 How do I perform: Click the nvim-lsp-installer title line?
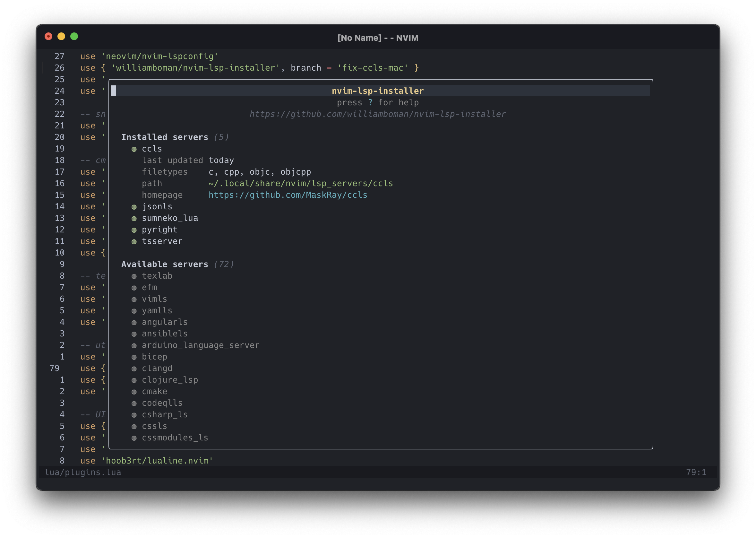pyautogui.click(x=377, y=91)
